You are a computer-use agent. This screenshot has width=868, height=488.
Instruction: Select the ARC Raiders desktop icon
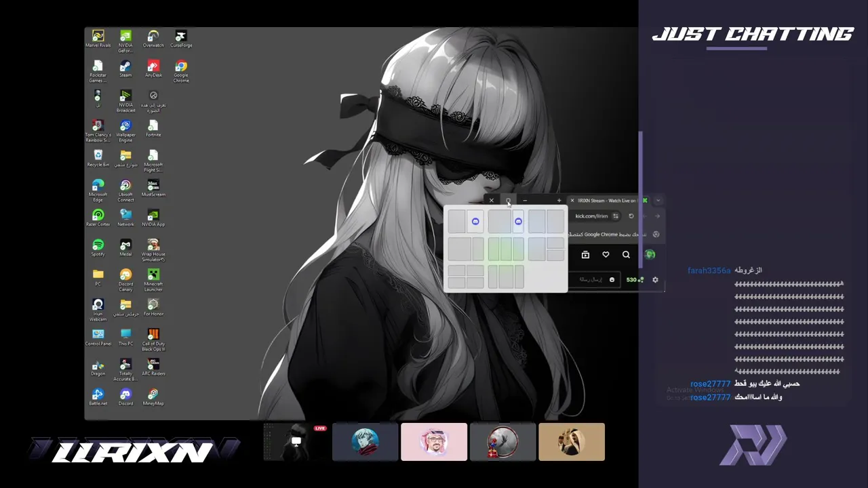pos(153,367)
